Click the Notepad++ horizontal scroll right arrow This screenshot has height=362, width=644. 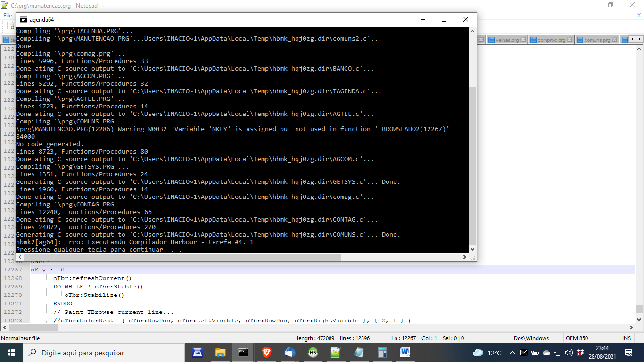631,327
